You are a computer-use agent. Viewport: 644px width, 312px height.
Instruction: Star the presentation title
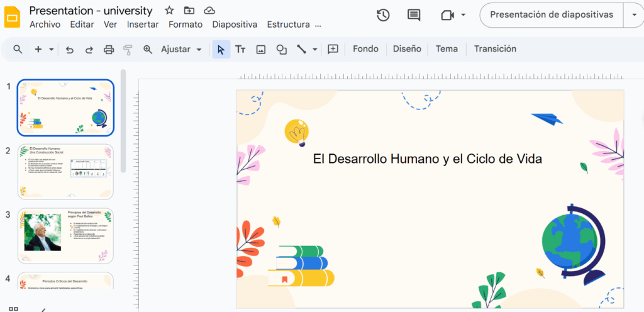(x=169, y=11)
